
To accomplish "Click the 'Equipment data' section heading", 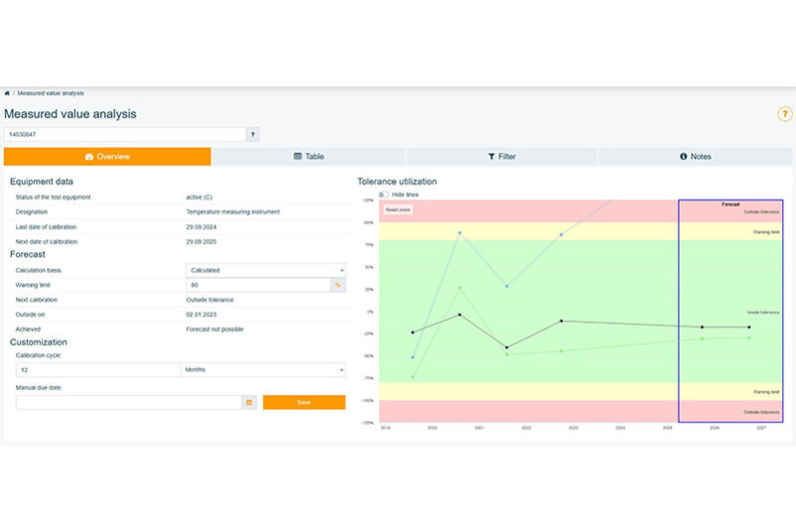I will 42,182.
